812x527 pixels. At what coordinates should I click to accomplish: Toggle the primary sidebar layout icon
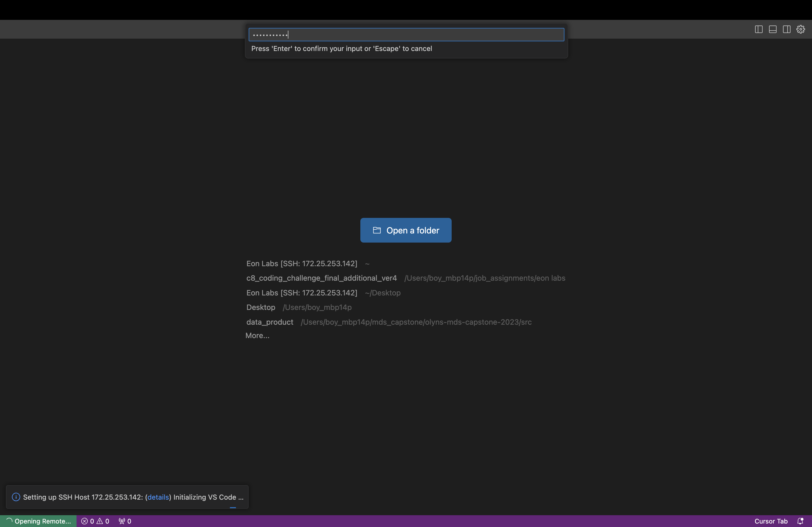tap(759, 29)
